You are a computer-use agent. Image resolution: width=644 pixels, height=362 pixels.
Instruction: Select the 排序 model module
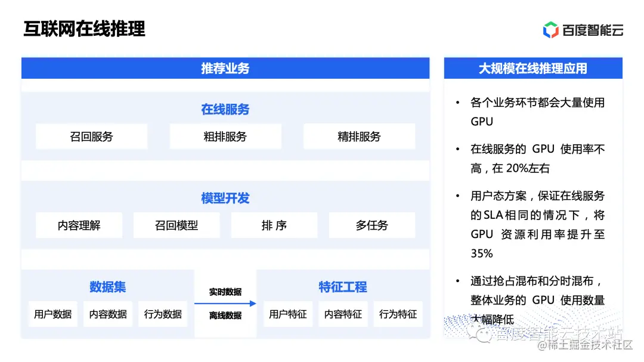point(274,225)
